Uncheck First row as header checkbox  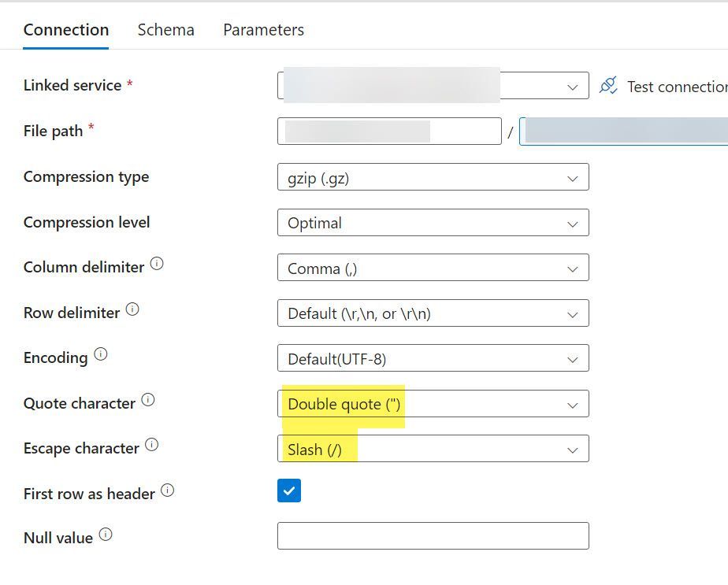click(289, 491)
